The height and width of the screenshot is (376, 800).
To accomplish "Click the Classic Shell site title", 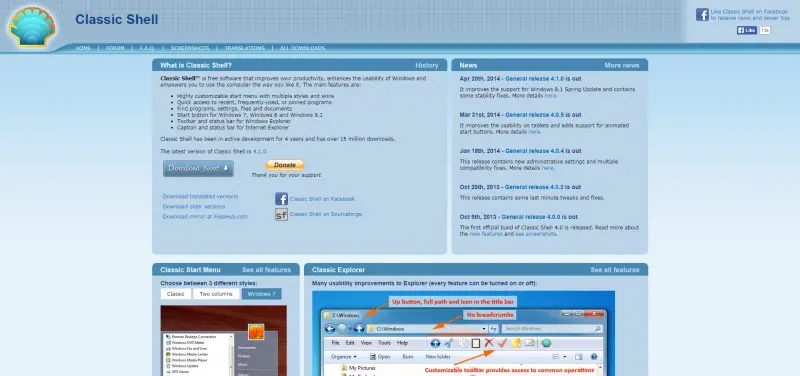I will pyautogui.click(x=117, y=19).
